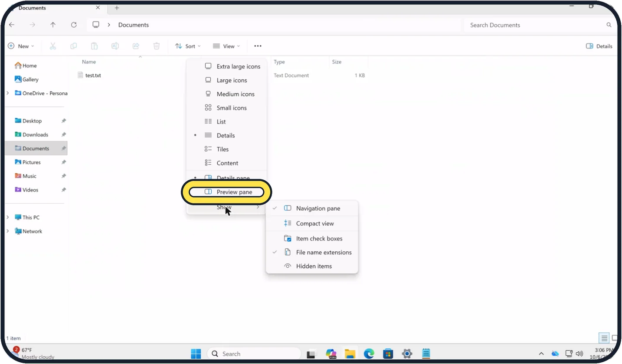Toggle Navigation pane in Show submenu
Screen dimensions: 622x364
312,208
